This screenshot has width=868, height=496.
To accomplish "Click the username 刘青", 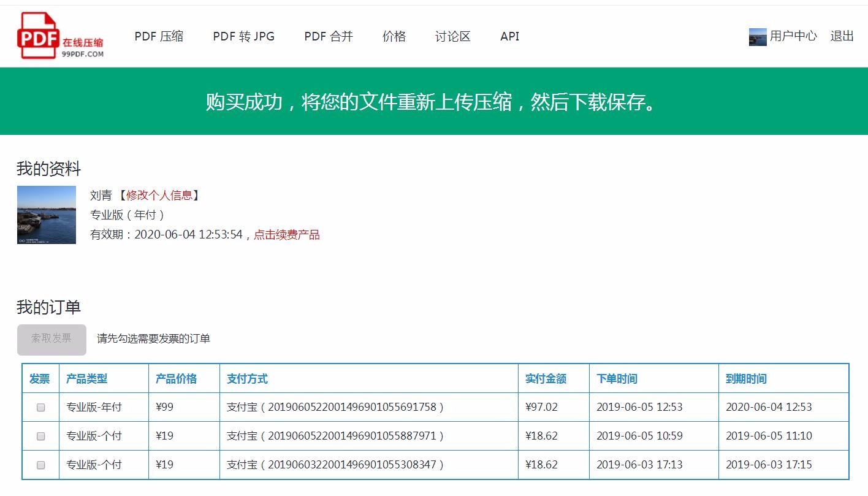I will pyautogui.click(x=101, y=196).
